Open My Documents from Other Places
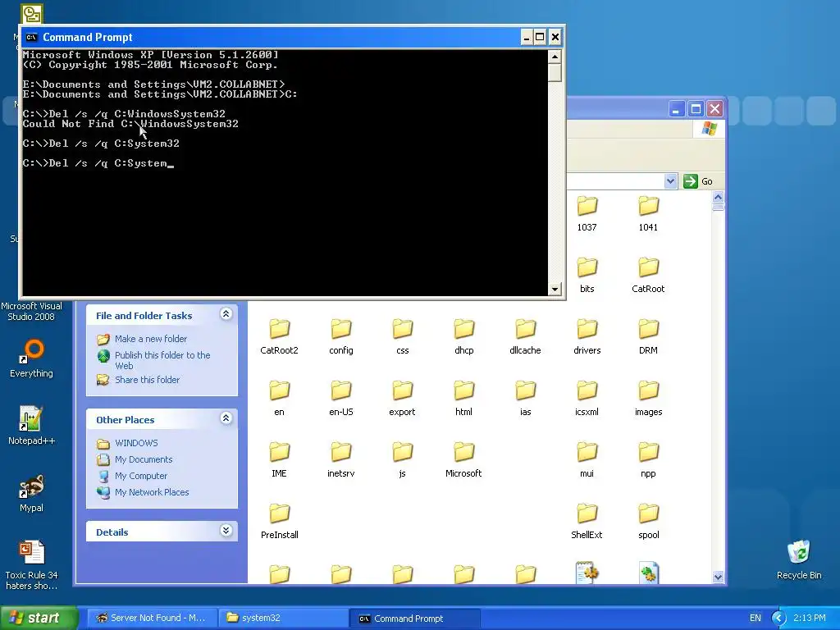 tap(143, 459)
